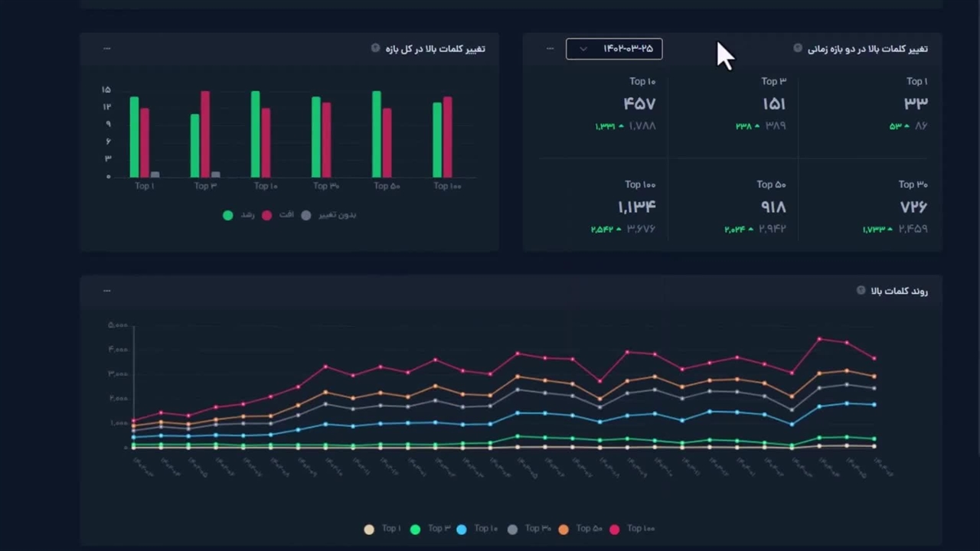Open the ۱۴۰۲-۰۳-۲۵ date dropdown
Viewport: 980px width, 551px height.
pyautogui.click(x=614, y=49)
